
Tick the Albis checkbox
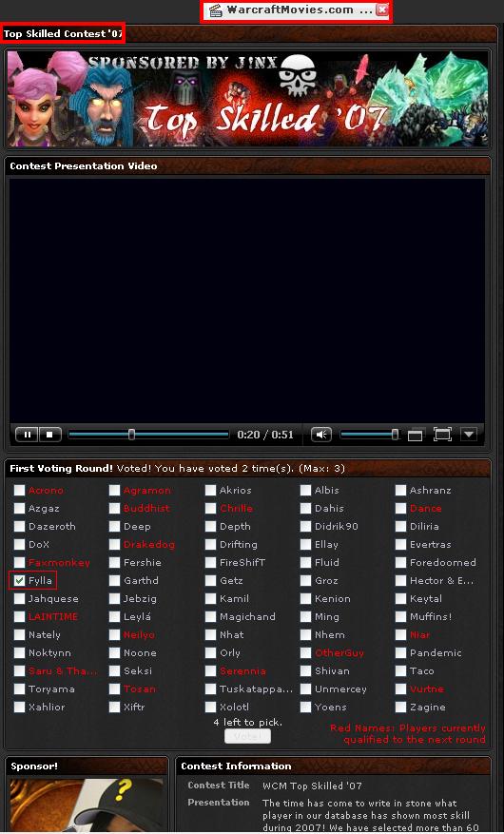coord(305,491)
